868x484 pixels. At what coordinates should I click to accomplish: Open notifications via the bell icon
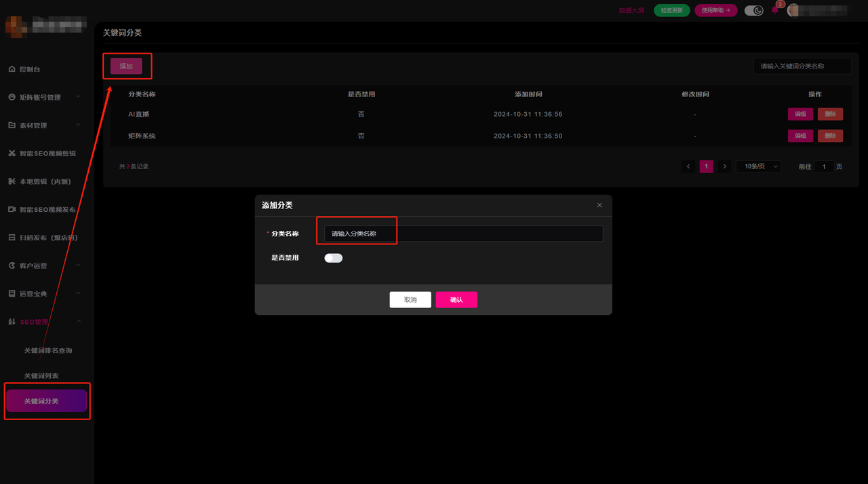point(775,10)
